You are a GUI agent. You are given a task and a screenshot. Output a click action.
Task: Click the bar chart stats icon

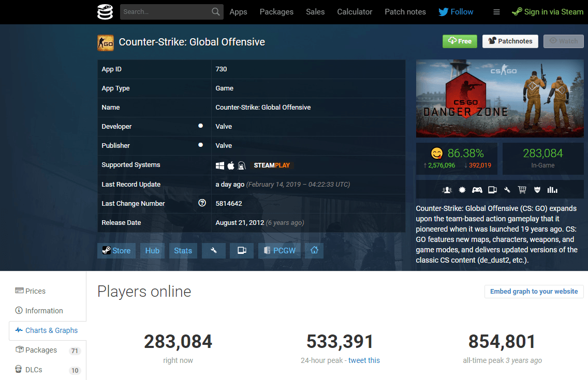coord(552,190)
